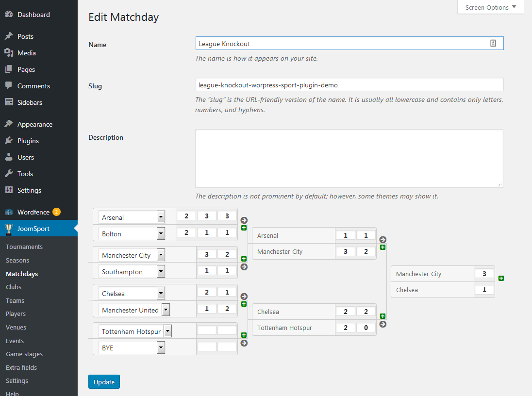Open Game stages submenu item

click(x=24, y=354)
